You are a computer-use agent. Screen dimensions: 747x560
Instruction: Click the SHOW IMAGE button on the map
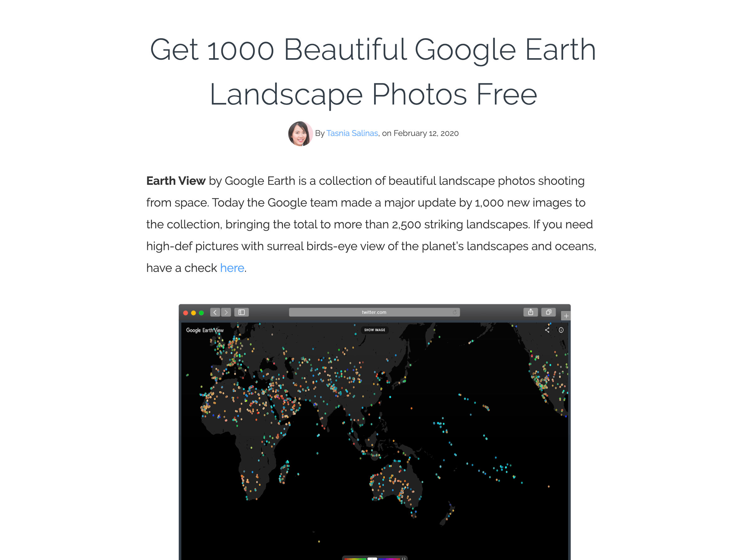coord(374,330)
